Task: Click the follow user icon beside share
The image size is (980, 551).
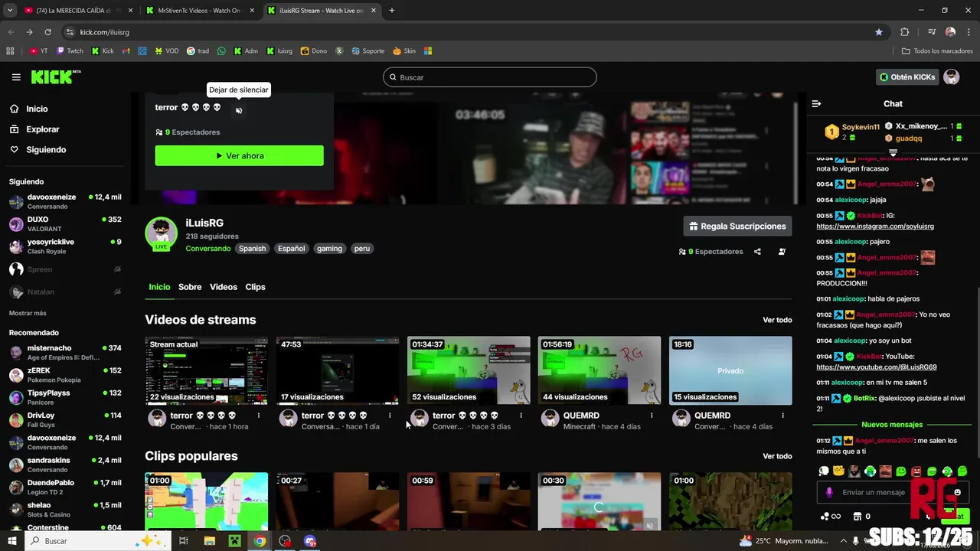Action: (x=782, y=252)
